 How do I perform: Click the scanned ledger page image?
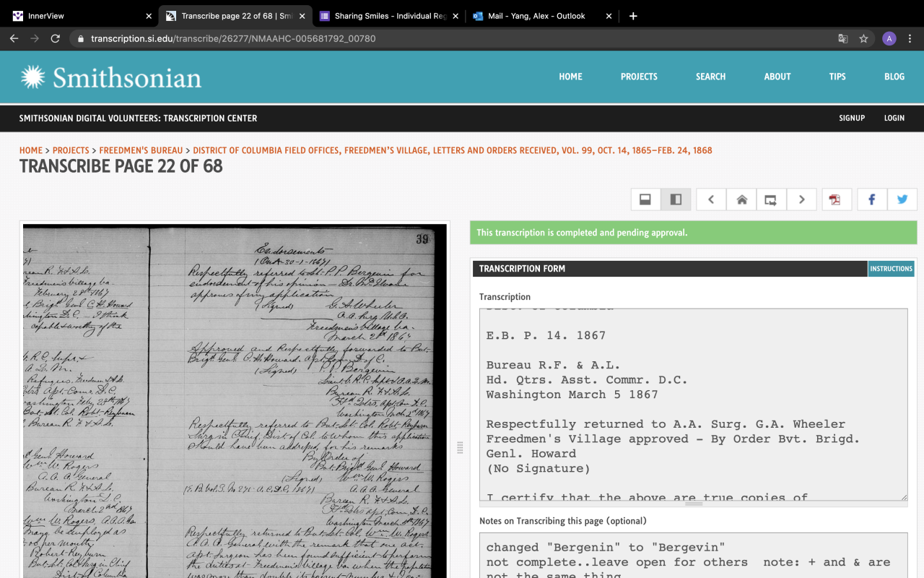(235, 401)
